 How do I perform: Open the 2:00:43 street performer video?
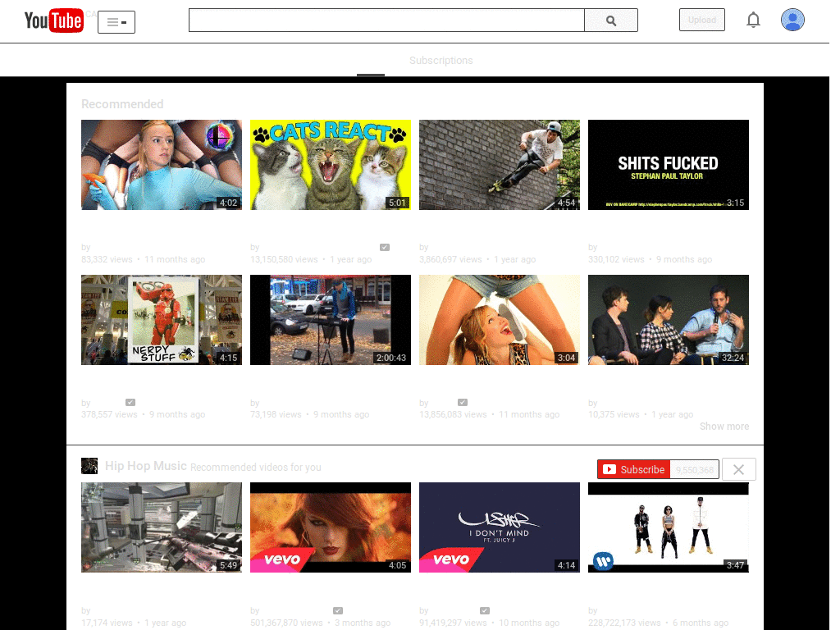coord(331,320)
